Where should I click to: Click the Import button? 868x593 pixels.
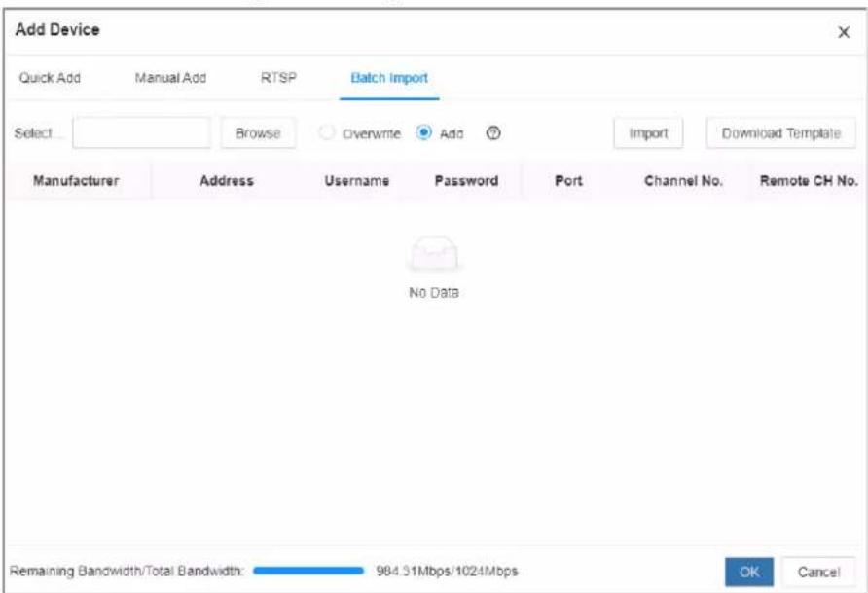tap(648, 133)
